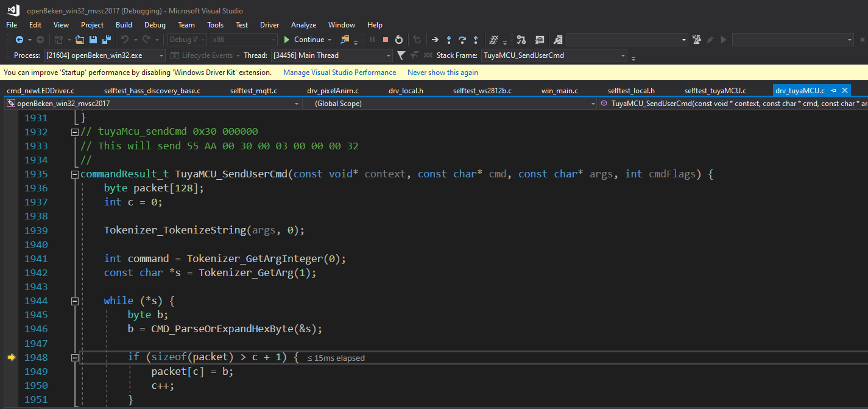Collapse the function at line 1935
The image size is (868, 409).
pyautogui.click(x=75, y=174)
